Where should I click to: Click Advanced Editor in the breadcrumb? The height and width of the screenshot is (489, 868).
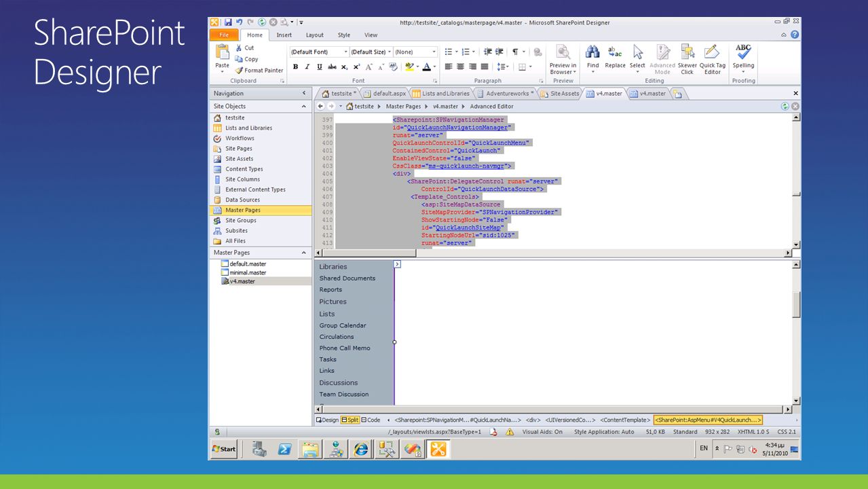coord(492,107)
